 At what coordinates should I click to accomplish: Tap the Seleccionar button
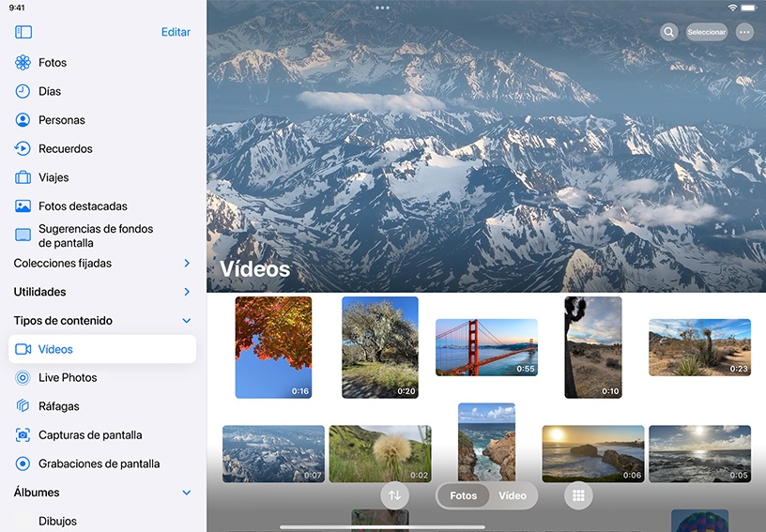[707, 32]
